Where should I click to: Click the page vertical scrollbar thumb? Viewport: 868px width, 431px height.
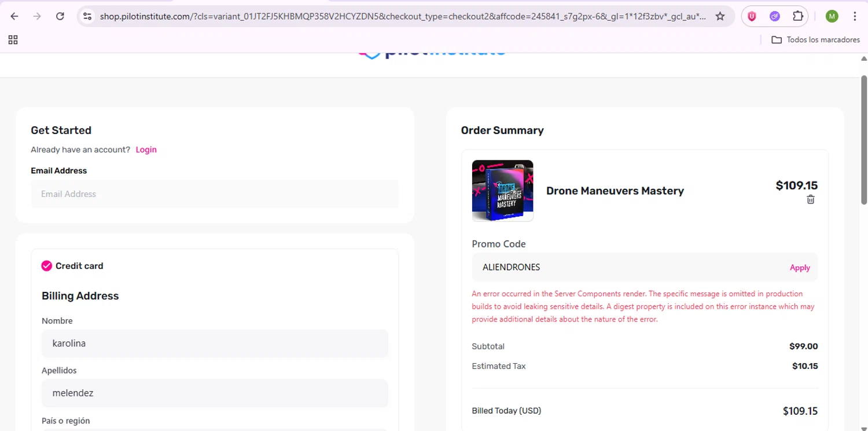point(865,139)
